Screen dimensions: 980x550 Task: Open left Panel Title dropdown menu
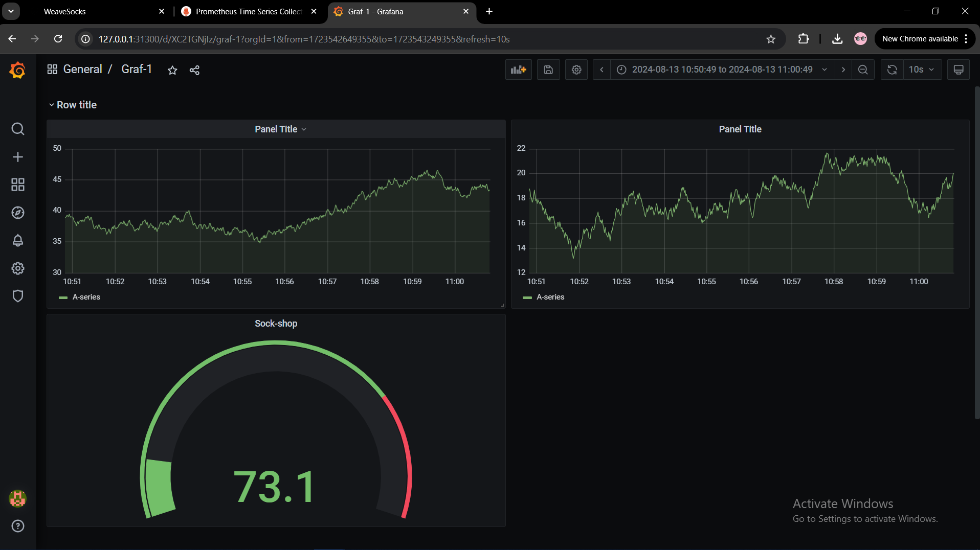280,129
